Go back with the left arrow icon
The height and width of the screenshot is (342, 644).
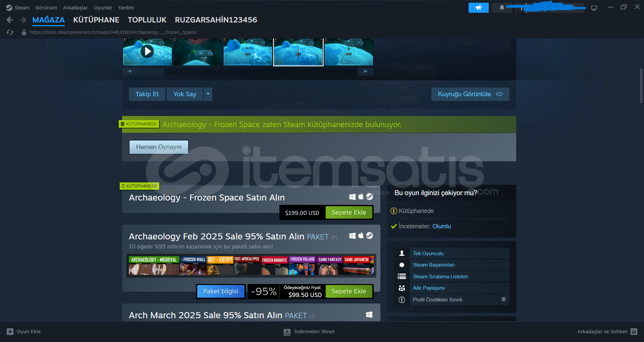(x=10, y=20)
